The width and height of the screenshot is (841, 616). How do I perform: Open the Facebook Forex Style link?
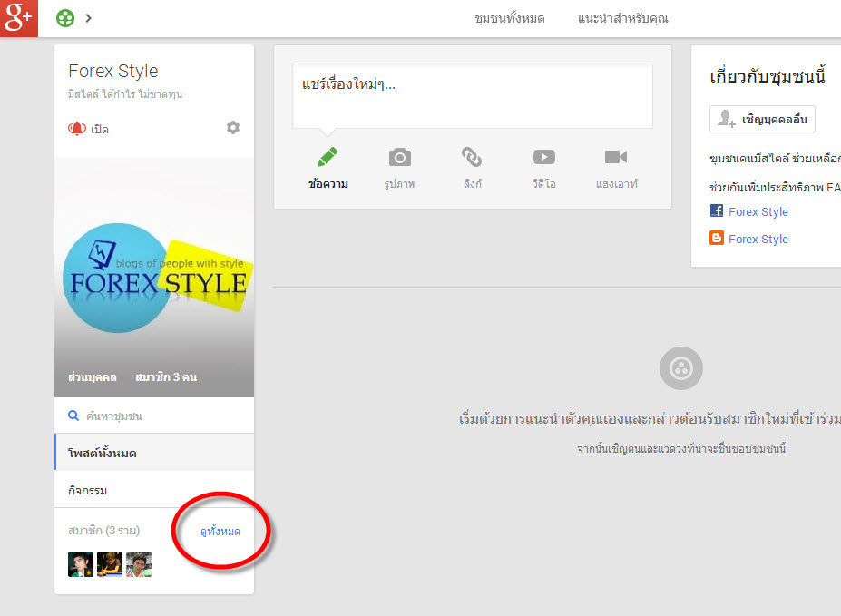[x=758, y=211]
